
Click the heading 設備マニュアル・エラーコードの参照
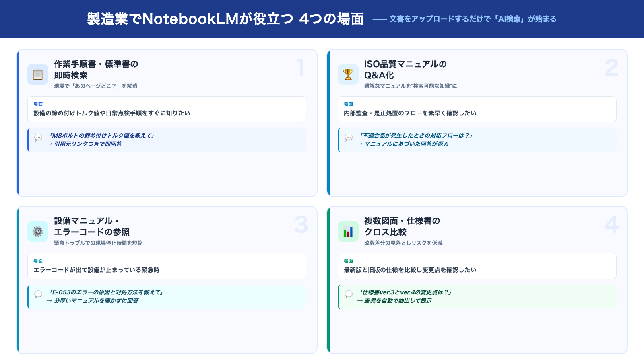point(92,226)
